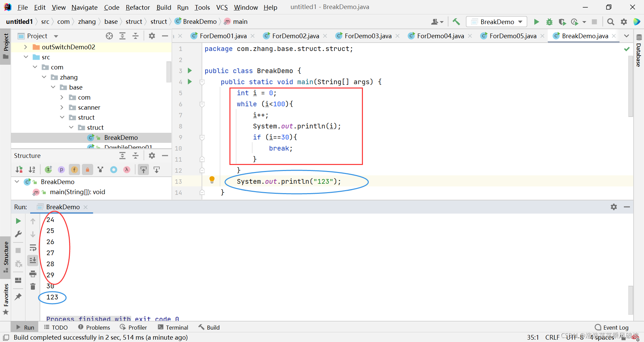Toggle Show Lambdas filter in Structure
Image resolution: width=644 pixels, height=342 pixels.
click(127, 170)
